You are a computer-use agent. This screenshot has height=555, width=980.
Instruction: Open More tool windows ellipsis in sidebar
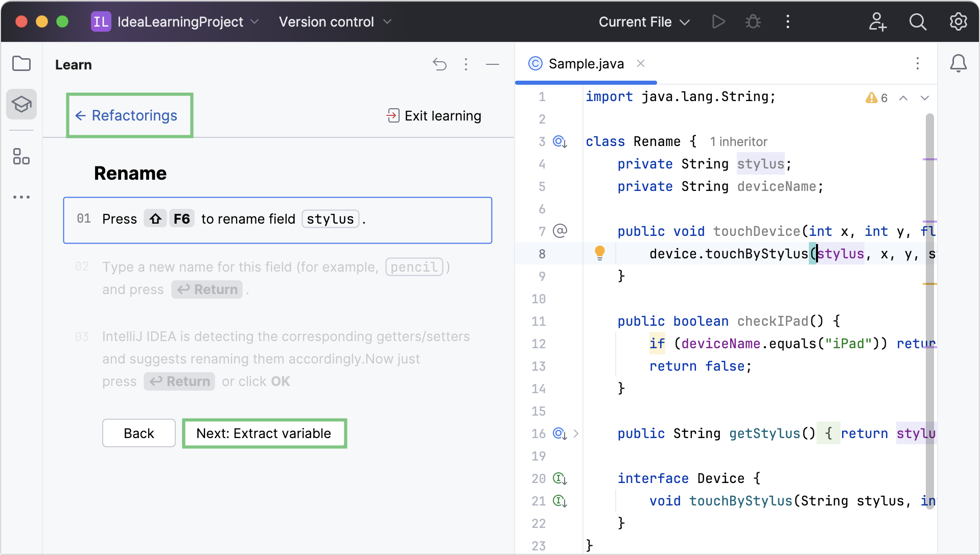[x=21, y=197]
